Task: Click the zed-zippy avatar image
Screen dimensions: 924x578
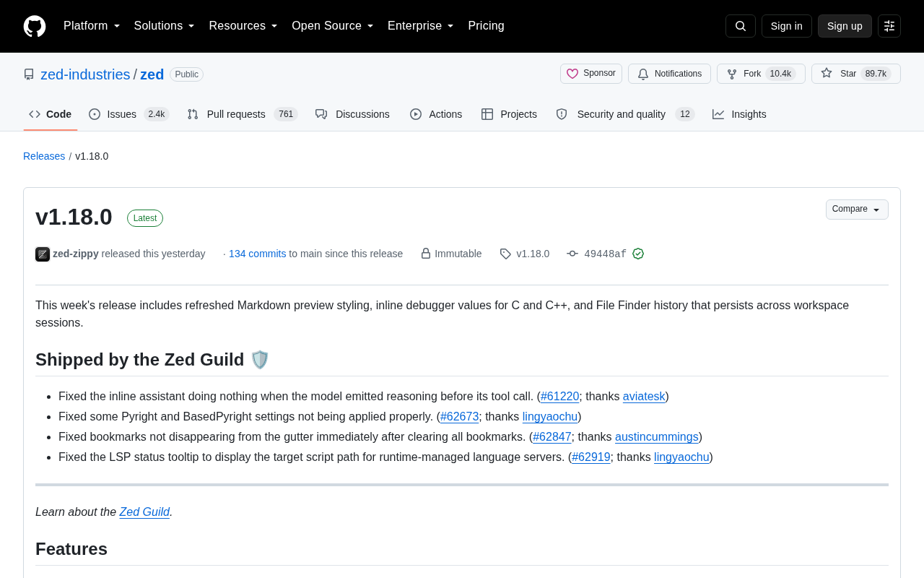Action: tap(43, 254)
